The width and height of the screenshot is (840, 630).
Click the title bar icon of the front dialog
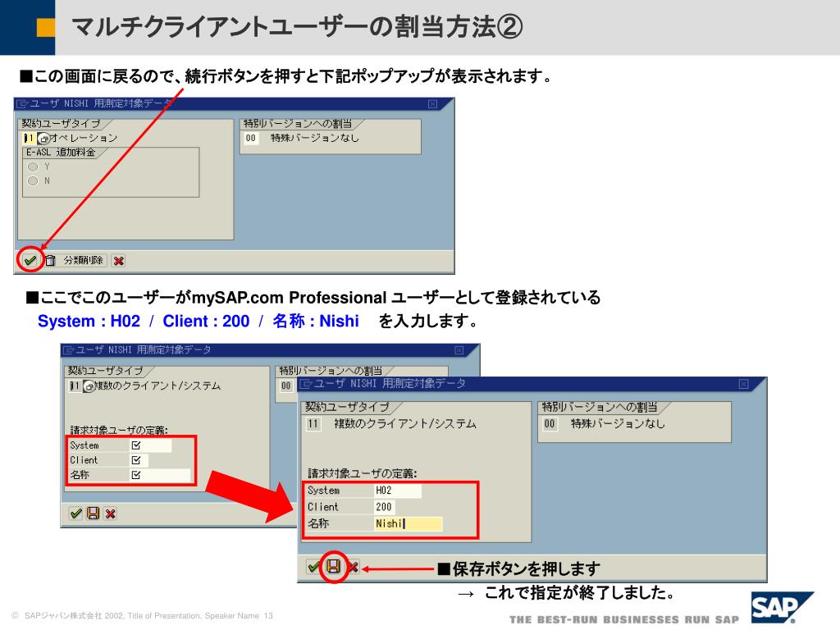(305, 384)
